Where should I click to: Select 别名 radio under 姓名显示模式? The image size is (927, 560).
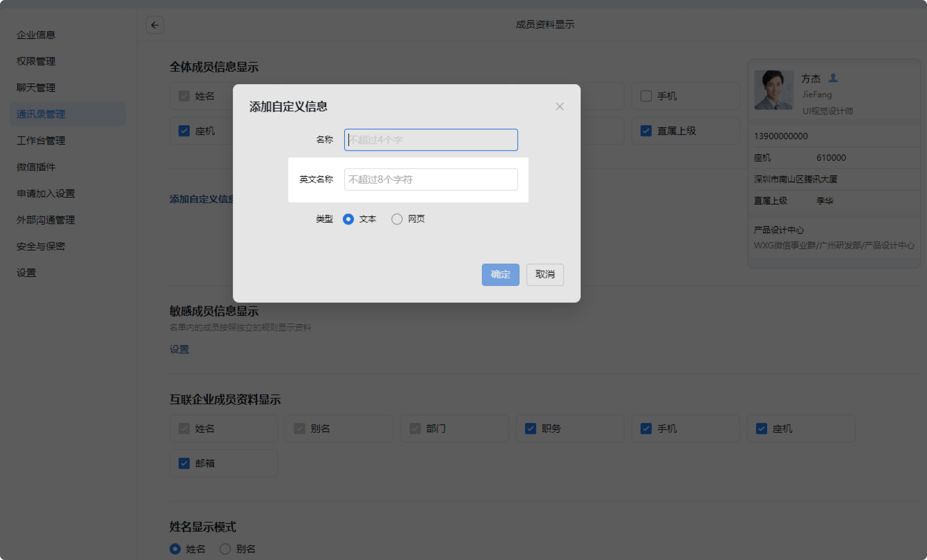[225, 549]
